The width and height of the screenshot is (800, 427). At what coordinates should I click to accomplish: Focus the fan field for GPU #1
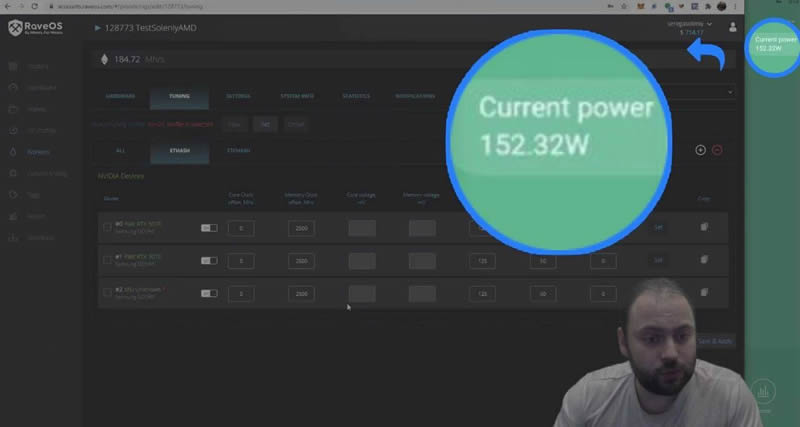pos(543,261)
